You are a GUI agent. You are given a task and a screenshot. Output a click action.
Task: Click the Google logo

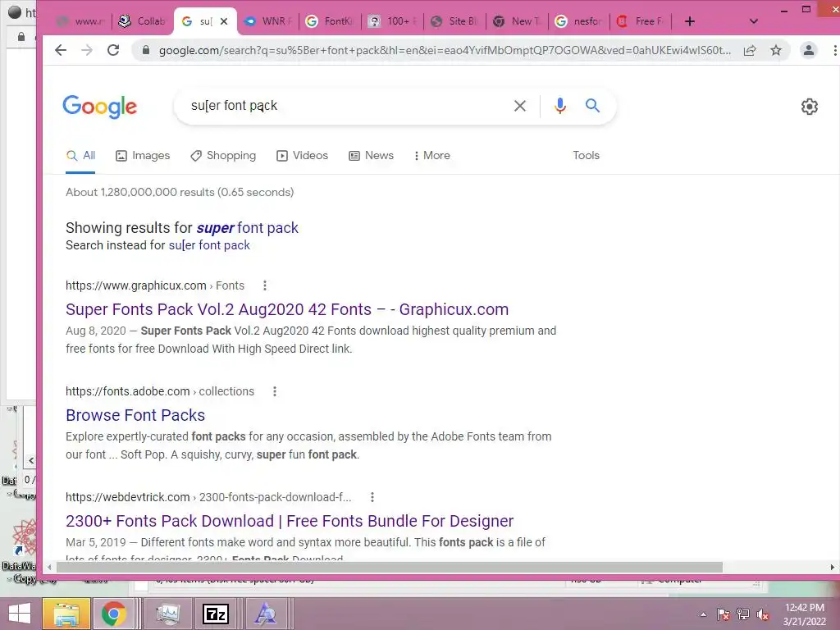coord(99,107)
